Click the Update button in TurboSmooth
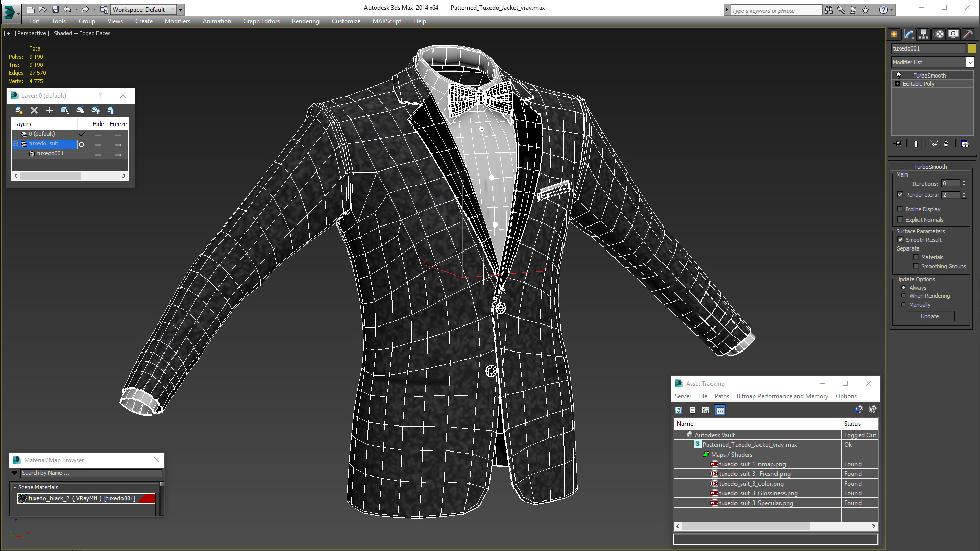The image size is (980, 551). click(x=929, y=316)
